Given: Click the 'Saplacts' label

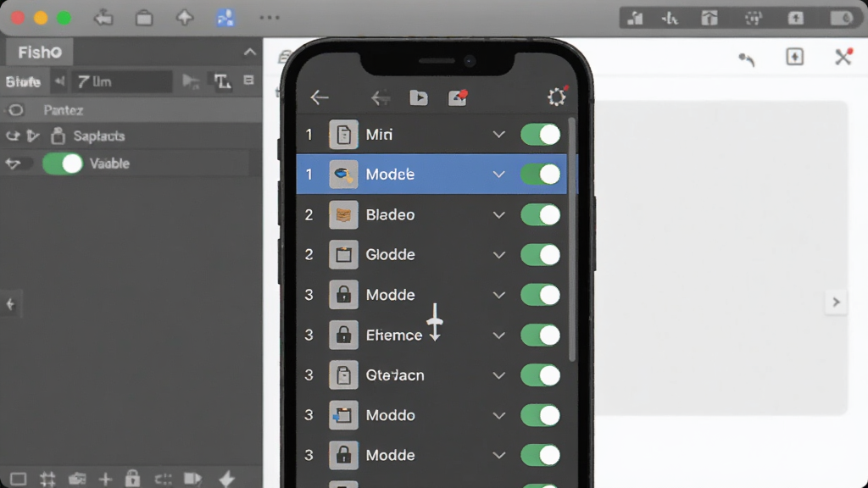Looking at the screenshot, I should (x=99, y=136).
